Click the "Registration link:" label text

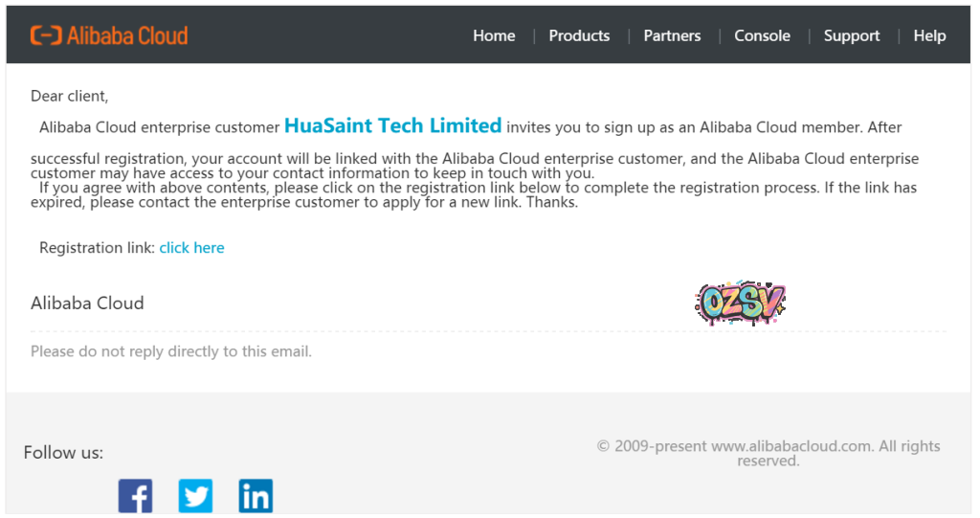[x=97, y=247]
